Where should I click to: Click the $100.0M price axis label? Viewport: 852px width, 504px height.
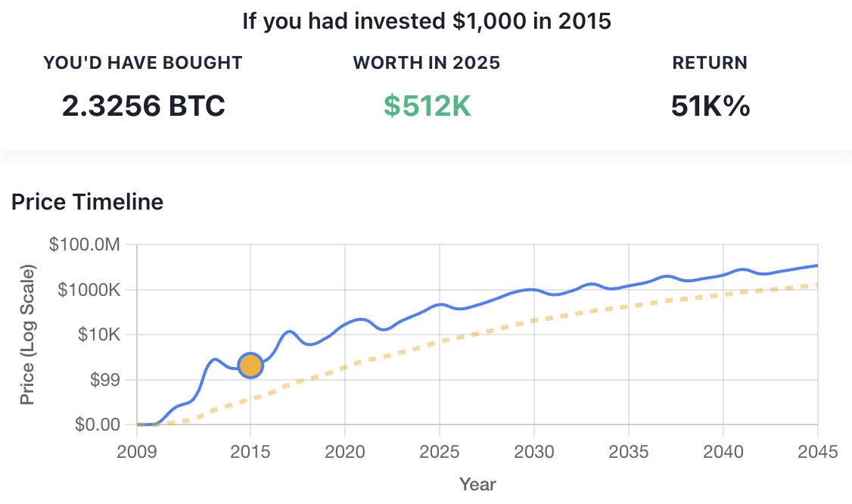84,244
